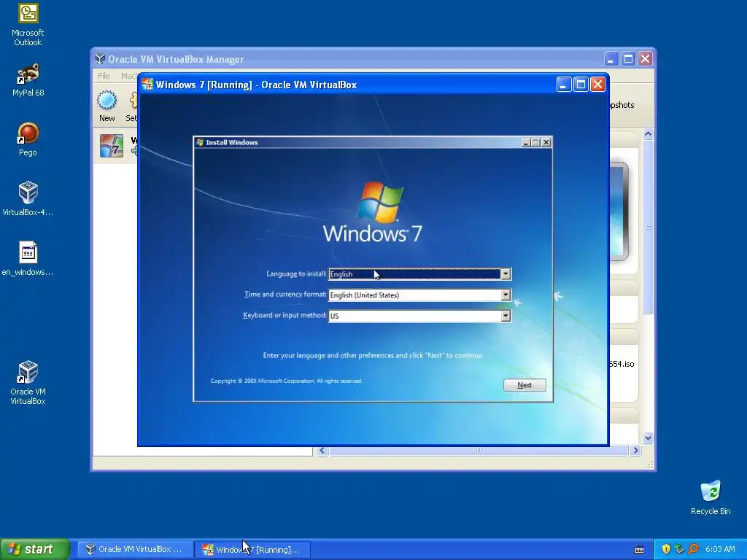Screen dimensions: 747x560
Task: Switch to Oracle VM VirtualBox taskbar button
Action: click(135, 550)
